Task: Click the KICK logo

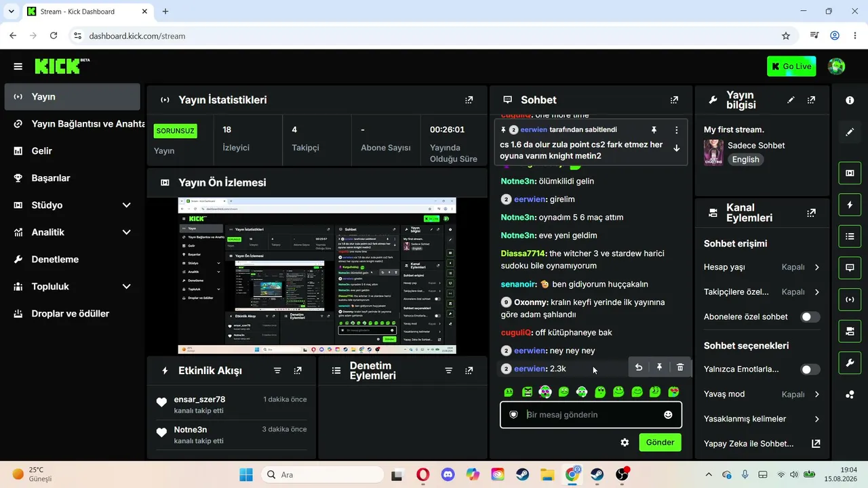Action: (x=62, y=66)
